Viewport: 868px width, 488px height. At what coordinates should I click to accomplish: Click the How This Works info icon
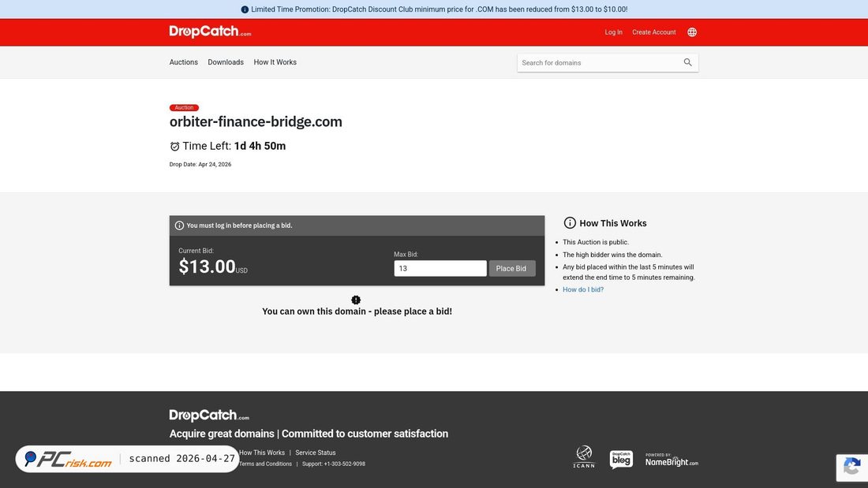click(570, 223)
